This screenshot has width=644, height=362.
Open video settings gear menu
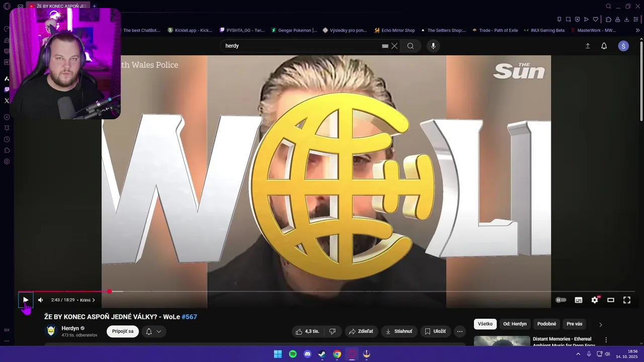coord(595,300)
